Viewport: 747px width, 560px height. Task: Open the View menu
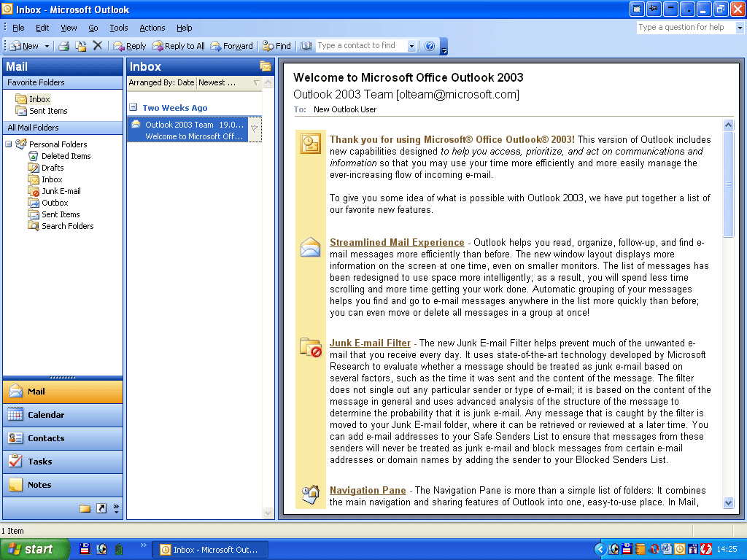[x=69, y=28]
